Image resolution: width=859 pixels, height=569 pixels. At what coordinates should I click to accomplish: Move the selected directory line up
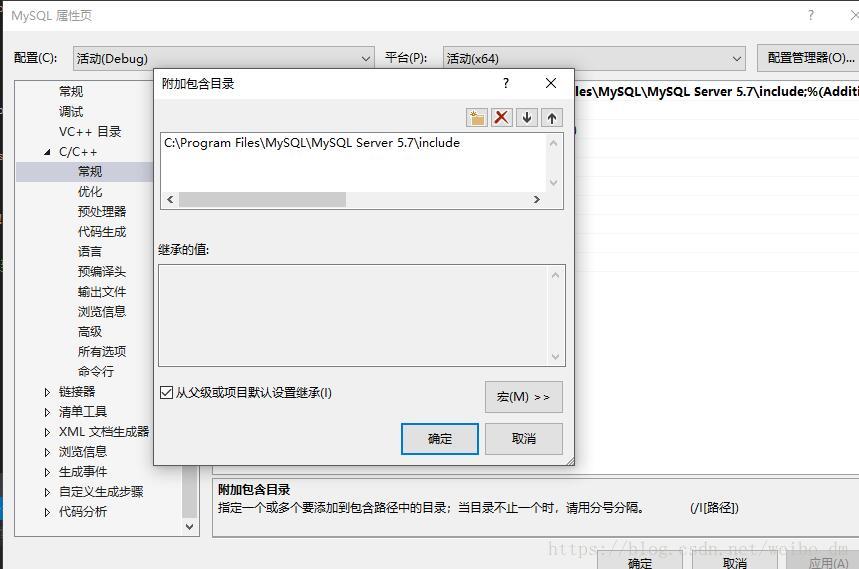click(x=552, y=118)
